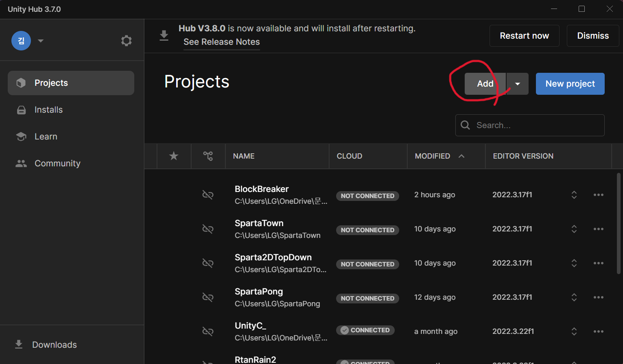Image resolution: width=623 pixels, height=364 pixels.
Task: Click Sparta2DTopDown's unlinked cloud icon
Action: tap(208, 263)
